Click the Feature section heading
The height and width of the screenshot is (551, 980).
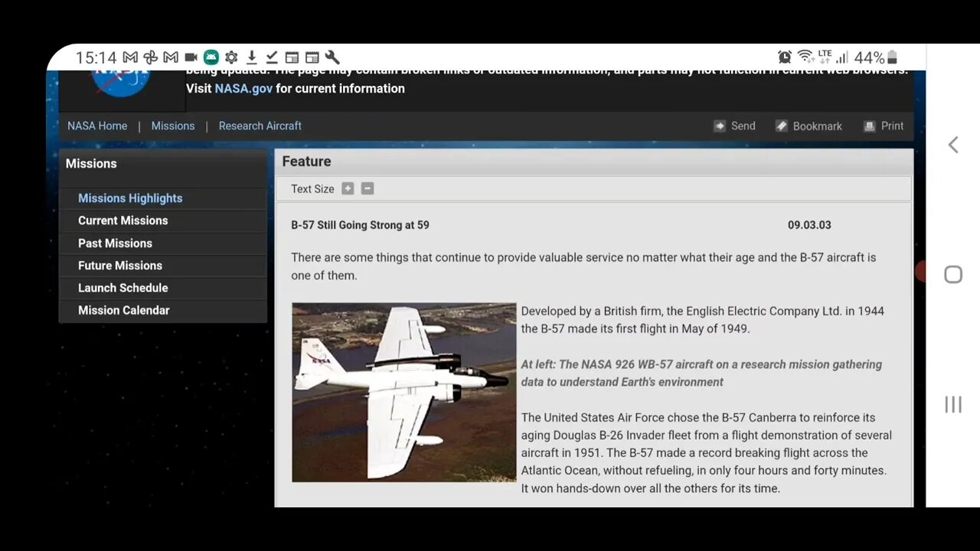pyautogui.click(x=306, y=161)
